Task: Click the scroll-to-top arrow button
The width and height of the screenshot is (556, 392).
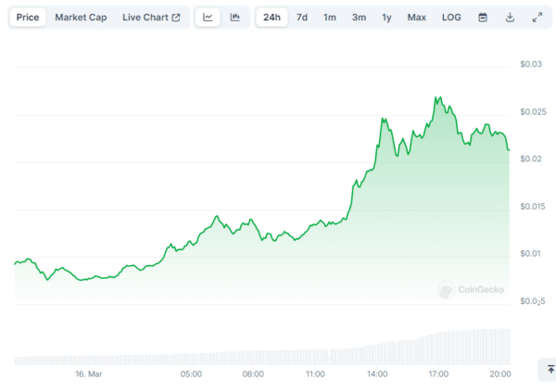Action: (550, 370)
